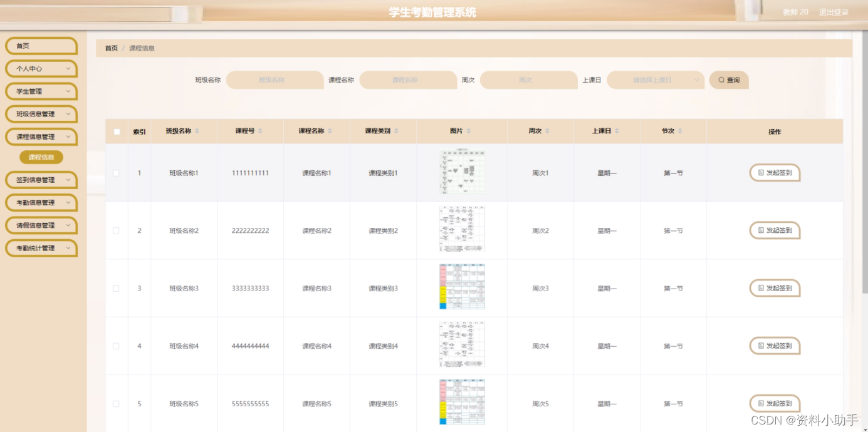Focus the 班级名称 search input
This screenshot has height=432, width=868.
pos(275,80)
